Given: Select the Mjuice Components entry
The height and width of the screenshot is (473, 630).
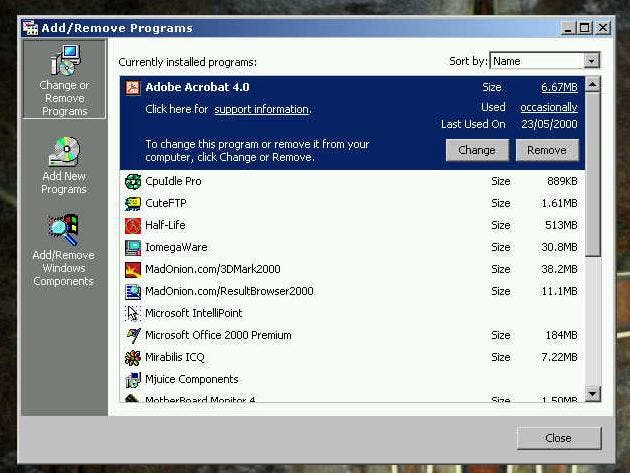Looking at the screenshot, I should pyautogui.click(x=352, y=380).
